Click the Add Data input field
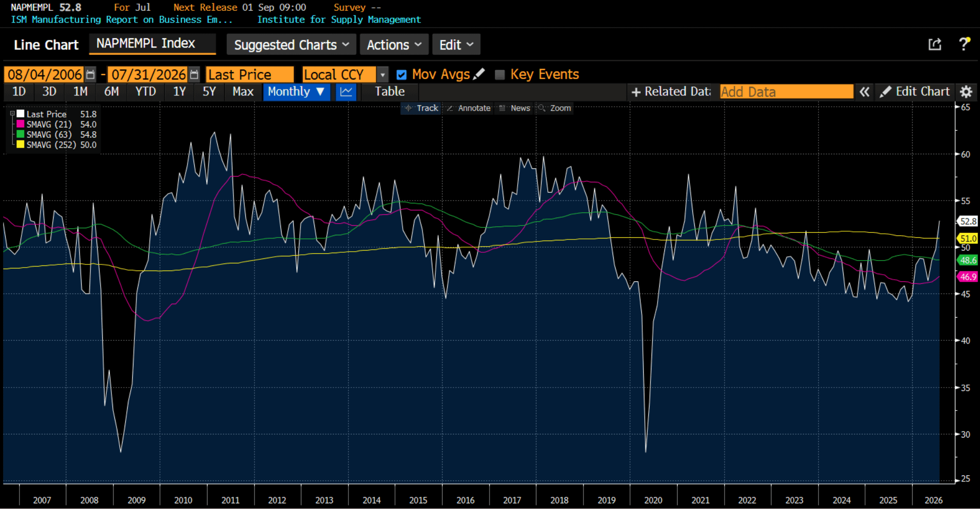 pos(786,92)
